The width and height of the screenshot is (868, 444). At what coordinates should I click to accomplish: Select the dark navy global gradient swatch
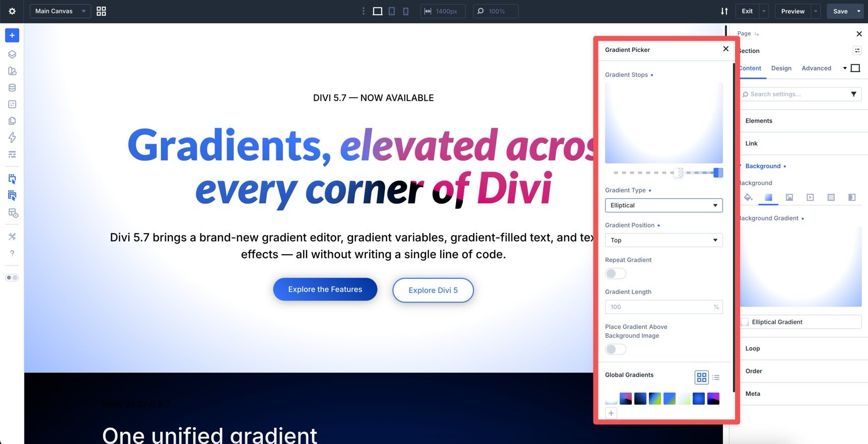[x=640, y=399]
